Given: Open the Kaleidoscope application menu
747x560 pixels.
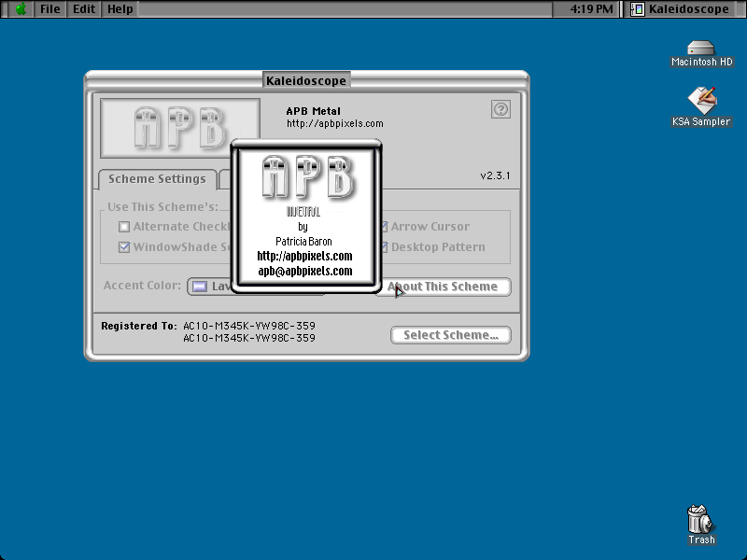Looking at the screenshot, I should 681,9.
